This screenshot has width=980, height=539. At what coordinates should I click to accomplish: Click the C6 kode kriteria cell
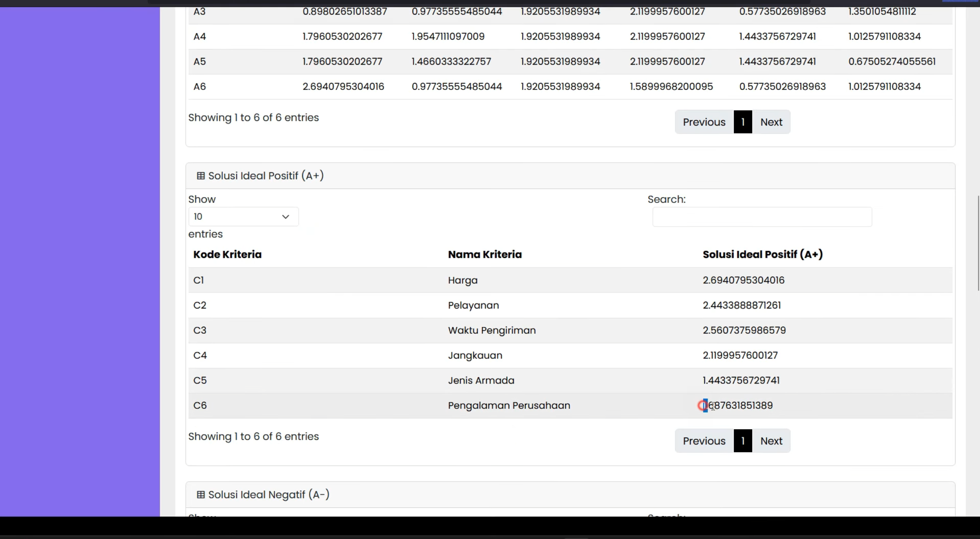click(200, 405)
